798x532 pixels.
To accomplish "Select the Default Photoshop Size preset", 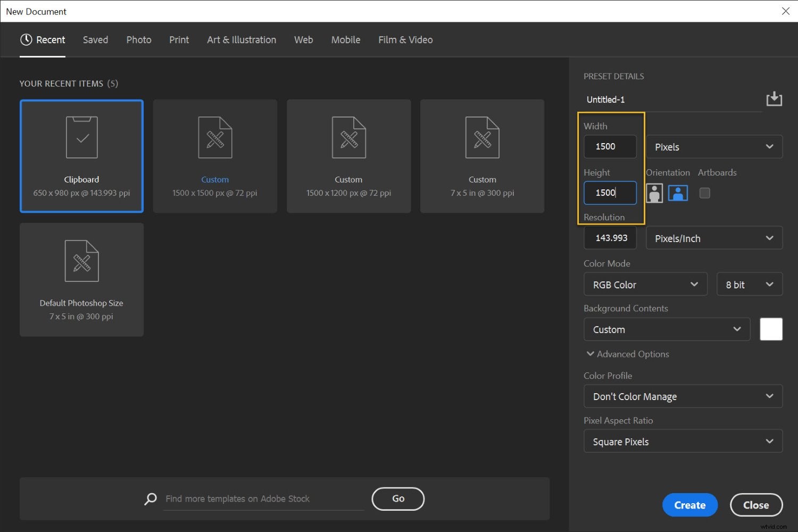I will pos(81,279).
